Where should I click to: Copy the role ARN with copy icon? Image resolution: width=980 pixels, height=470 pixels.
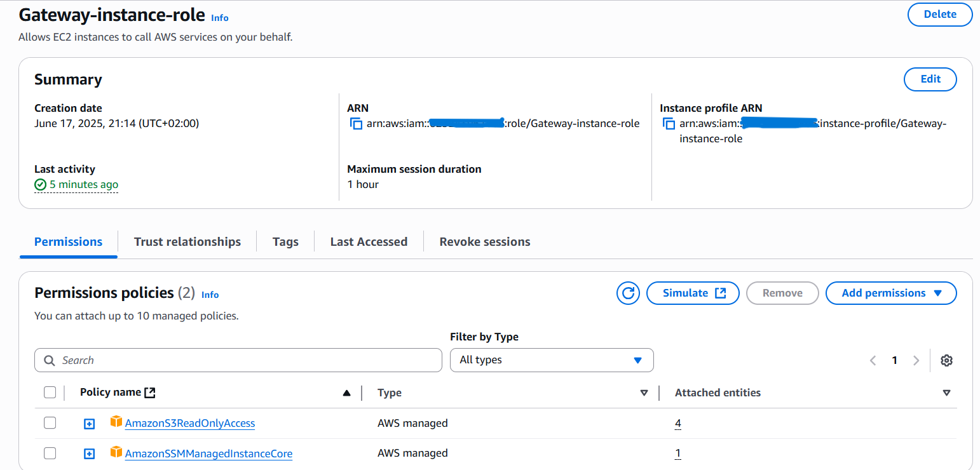click(356, 124)
